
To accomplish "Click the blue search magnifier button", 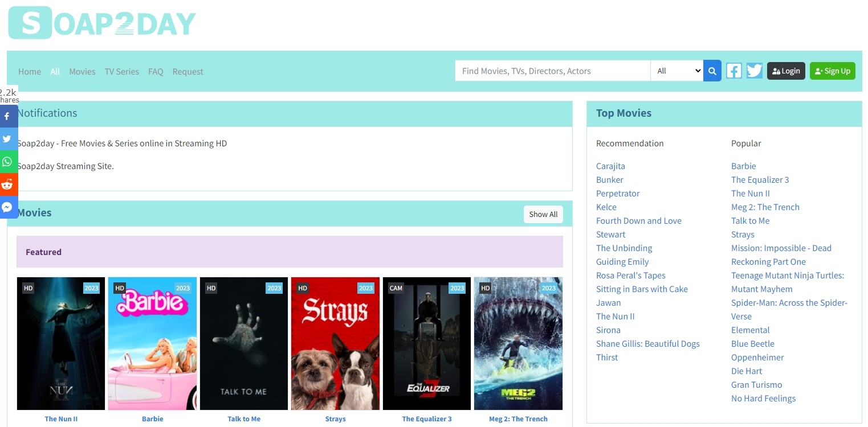I will (712, 71).
